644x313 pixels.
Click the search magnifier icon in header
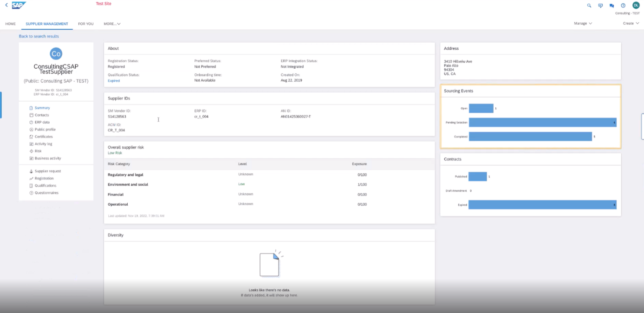click(589, 6)
